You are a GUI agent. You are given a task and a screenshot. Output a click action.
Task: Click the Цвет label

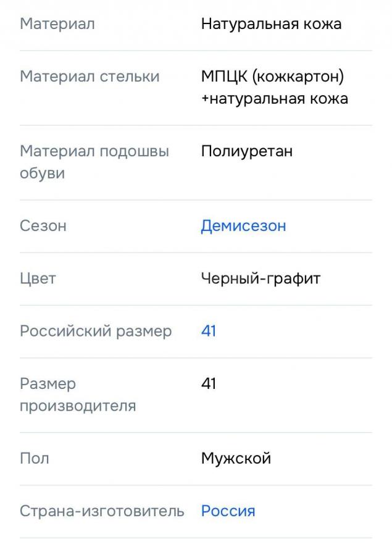coord(38,278)
